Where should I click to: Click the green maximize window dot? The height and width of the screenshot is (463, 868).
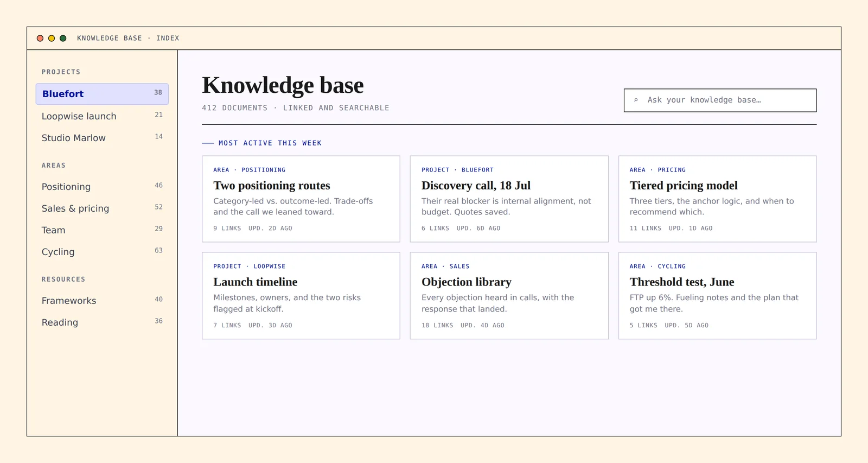[63, 39]
